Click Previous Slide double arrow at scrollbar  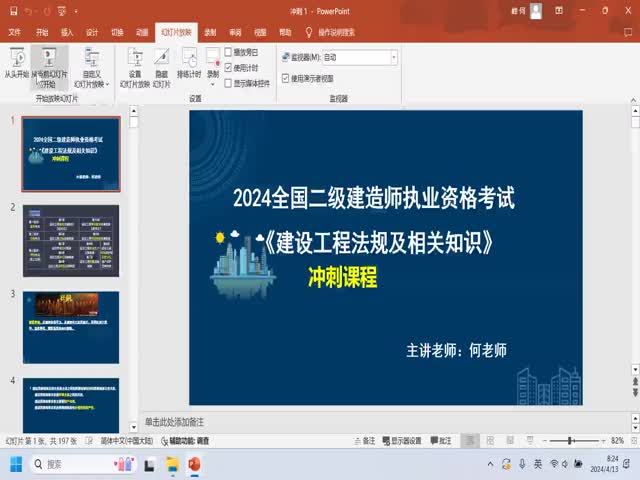[636, 382]
